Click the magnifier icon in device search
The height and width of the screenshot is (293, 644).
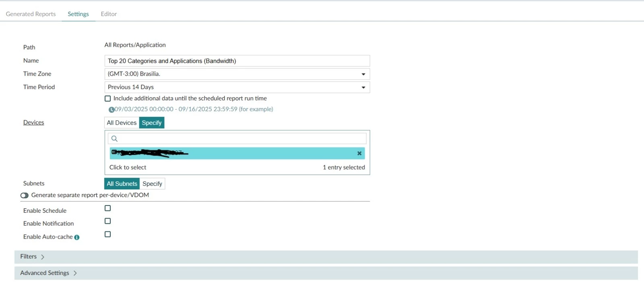(x=114, y=139)
